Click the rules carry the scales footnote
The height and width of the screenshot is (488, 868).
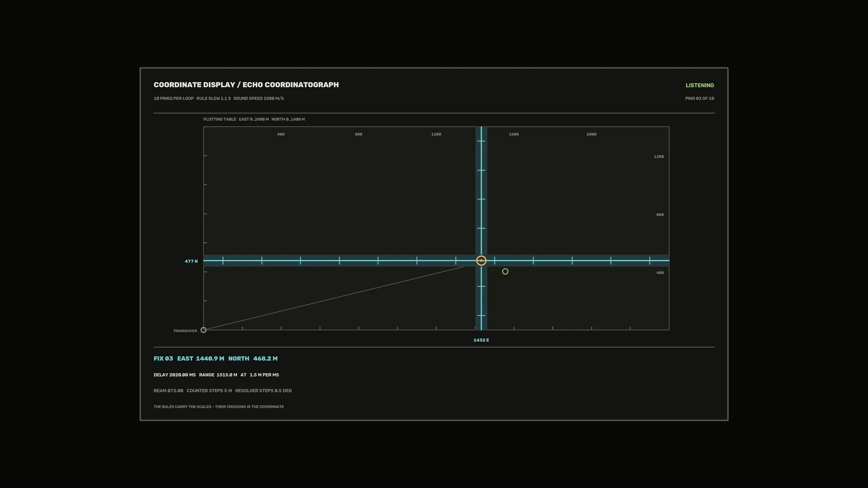[x=219, y=407]
